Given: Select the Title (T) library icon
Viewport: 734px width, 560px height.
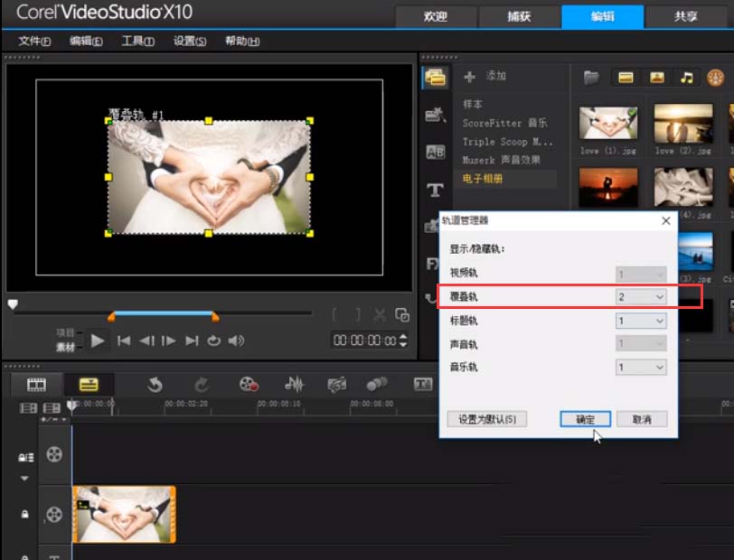Looking at the screenshot, I should (x=435, y=190).
